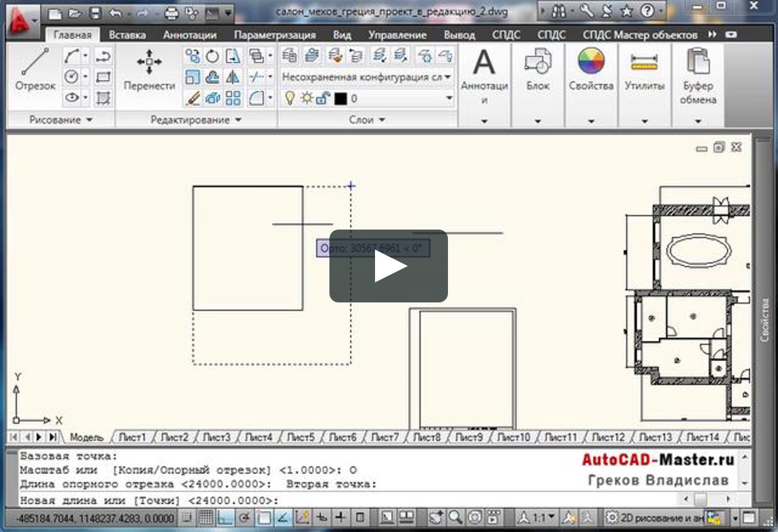Click the Rotate tool icon
The width and height of the screenshot is (778, 532).
pos(213,56)
